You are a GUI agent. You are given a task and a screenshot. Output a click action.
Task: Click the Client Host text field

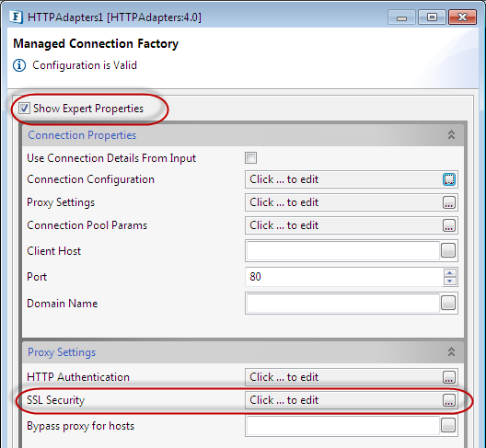click(342, 250)
